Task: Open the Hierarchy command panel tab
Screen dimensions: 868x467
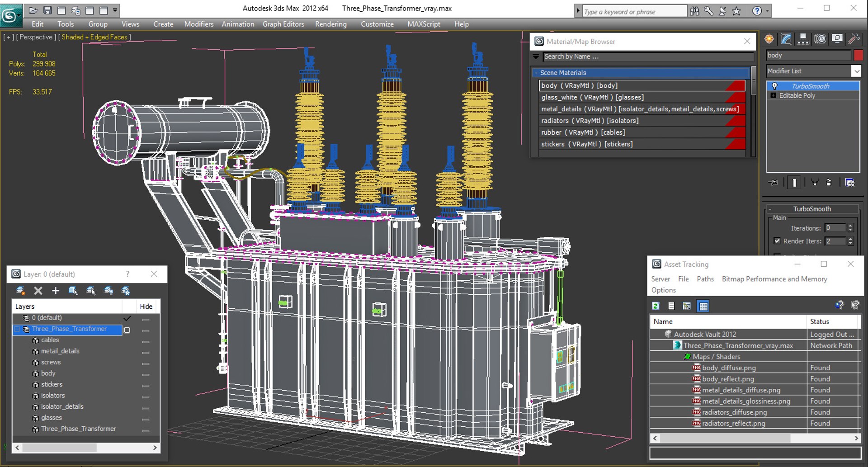Action: pyautogui.click(x=803, y=39)
